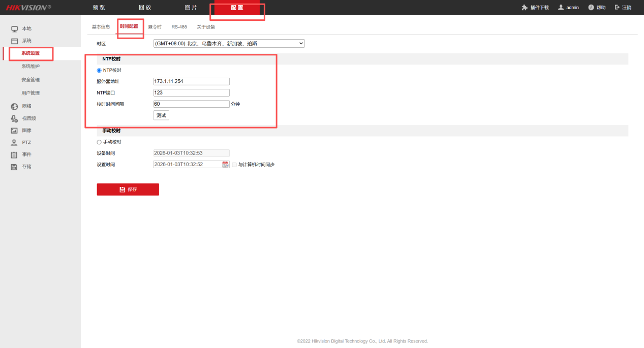644x348 pixels.
Task: Select the NTP校时 radio button
Action: point(99,71)
